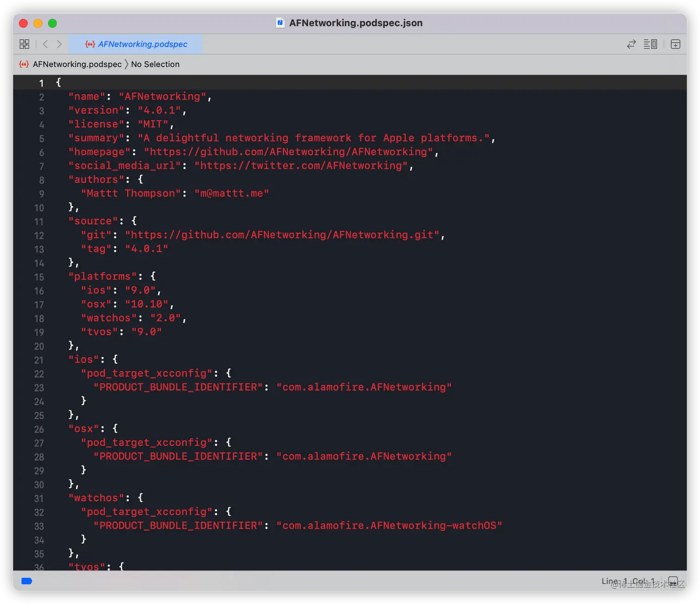Go forward with the right chevron
The height and width of the screenshot is (604, 700).
coord(59,44)
